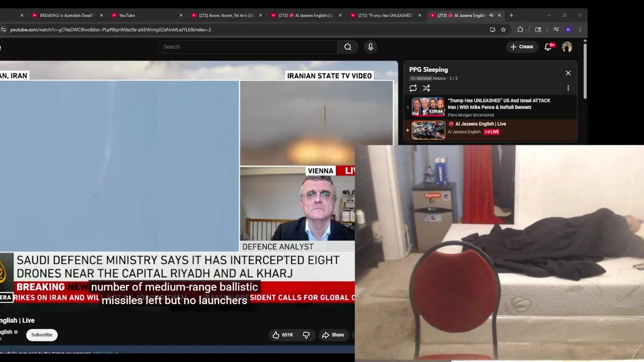Start voice search with the microphone icon
The height and width of the screenshot is (362, 644).
pos(370,47)
